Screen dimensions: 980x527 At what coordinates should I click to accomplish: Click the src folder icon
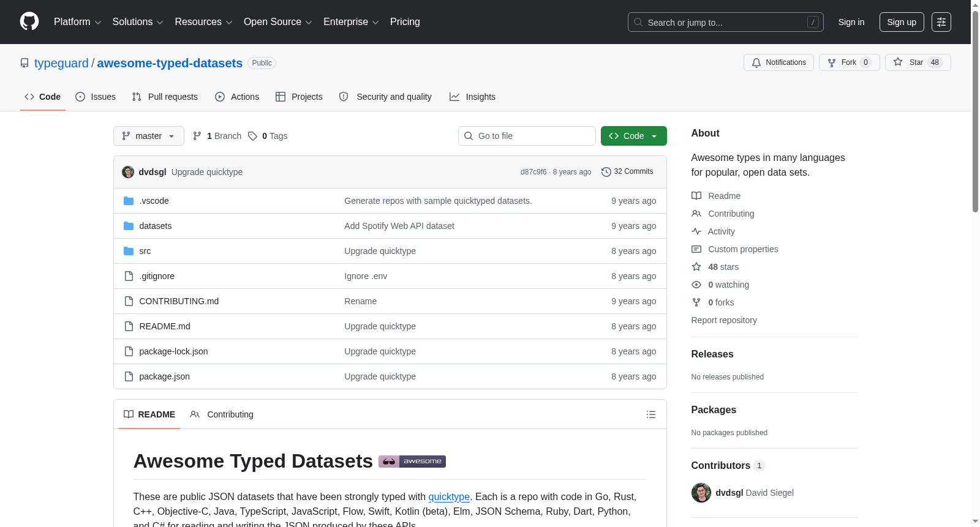129,251
